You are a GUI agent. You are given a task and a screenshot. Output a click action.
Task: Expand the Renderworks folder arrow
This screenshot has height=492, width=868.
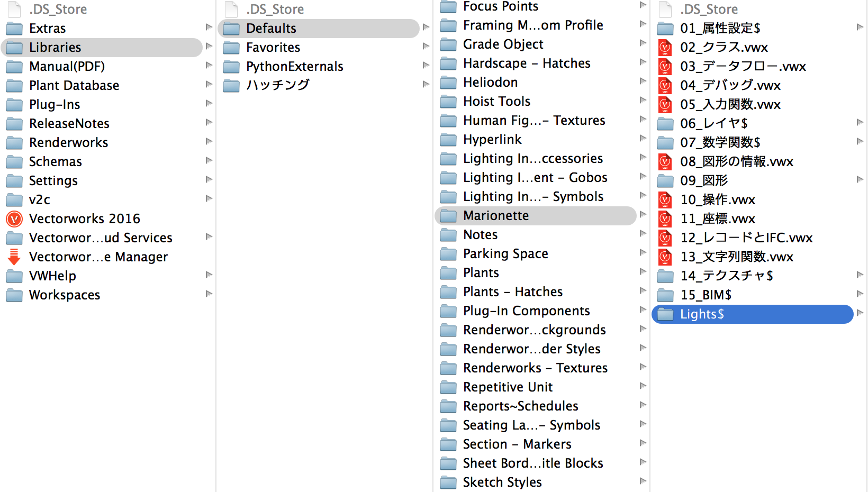point(209,141)
